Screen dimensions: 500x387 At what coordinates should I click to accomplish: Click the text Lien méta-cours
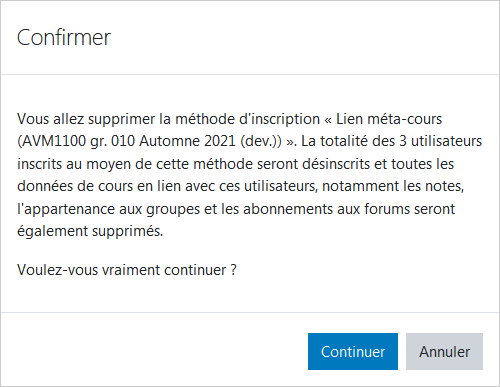389,119
